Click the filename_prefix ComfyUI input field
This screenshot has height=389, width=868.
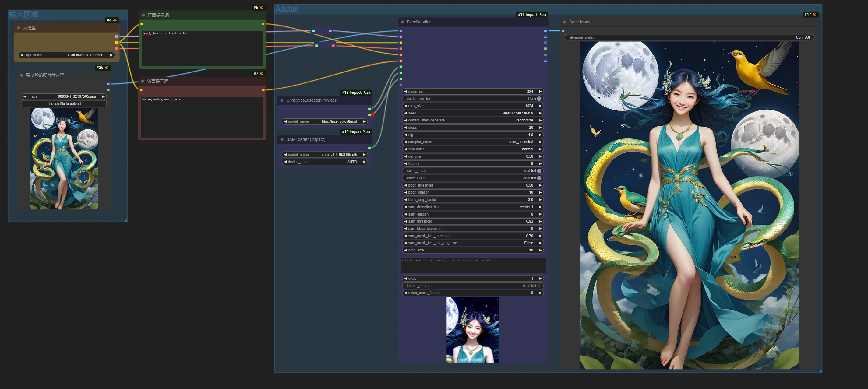pyautogui.click(x=690, y=37)
